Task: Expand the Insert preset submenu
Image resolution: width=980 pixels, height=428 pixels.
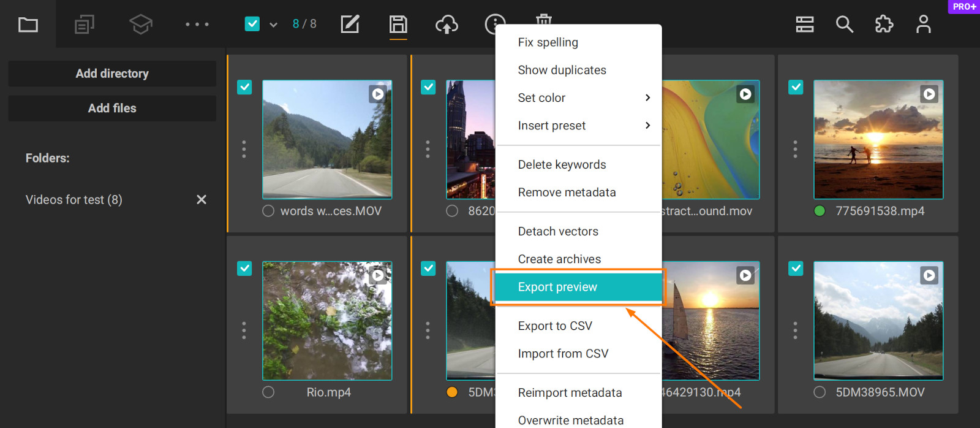Action: 578,125
